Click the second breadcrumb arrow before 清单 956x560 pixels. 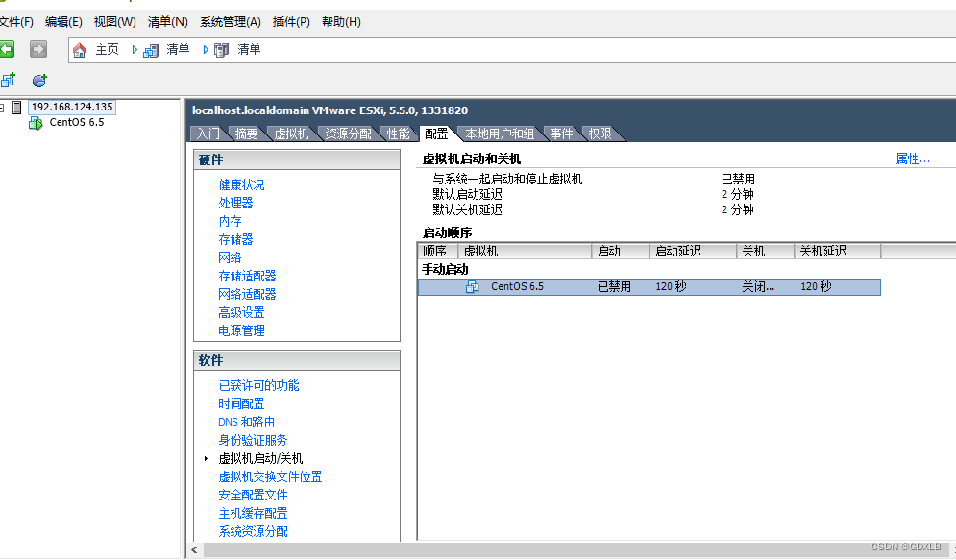pos(205,50)
